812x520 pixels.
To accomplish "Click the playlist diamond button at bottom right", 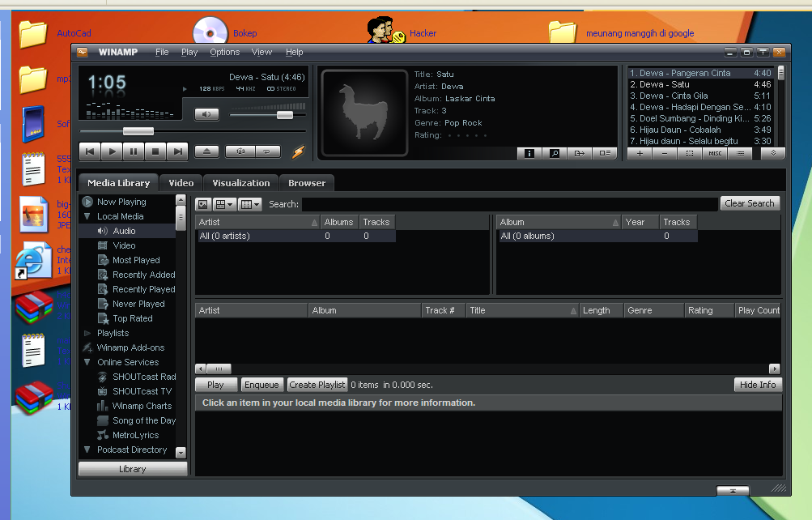I will click(773, 153).
